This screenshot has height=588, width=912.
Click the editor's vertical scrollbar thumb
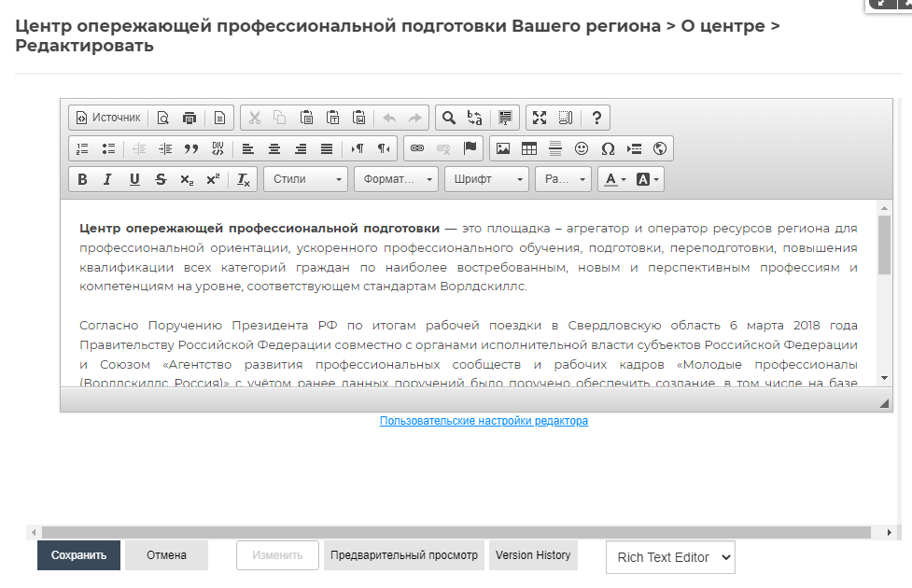(x=884, y=245)
